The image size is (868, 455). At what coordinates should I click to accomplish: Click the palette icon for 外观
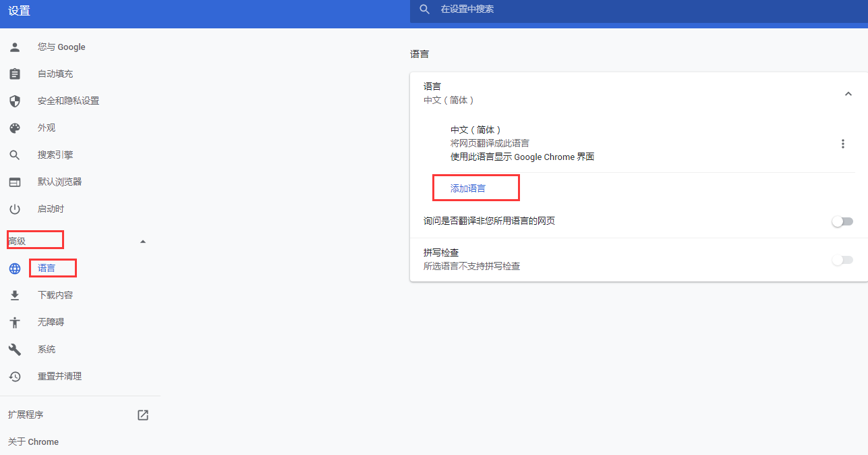(15, 128)
